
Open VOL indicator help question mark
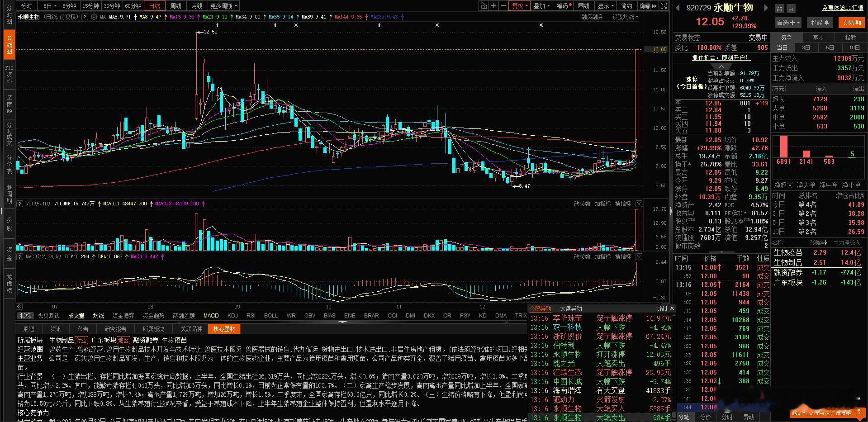tap(20, 204)
